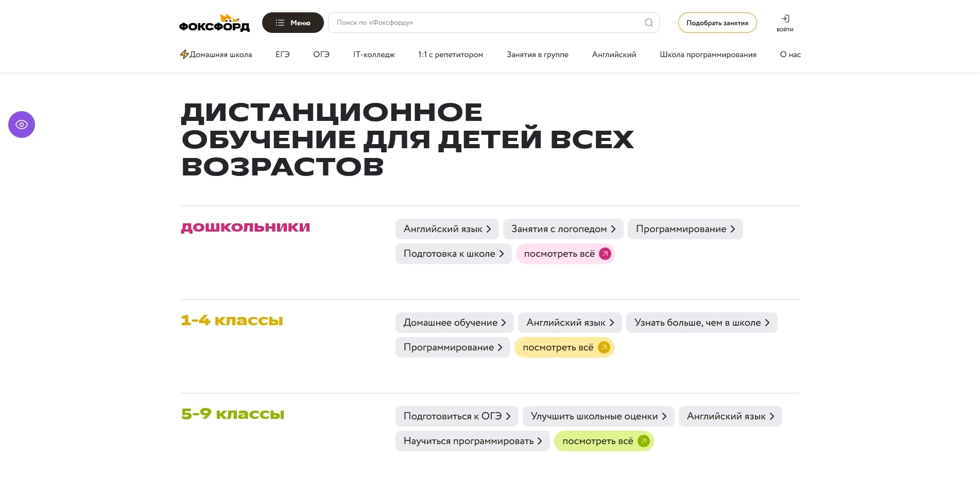Click arrow circle in pink посмотреть всё badge
This screenshot has width=980, height=477.
pos(605,253)
